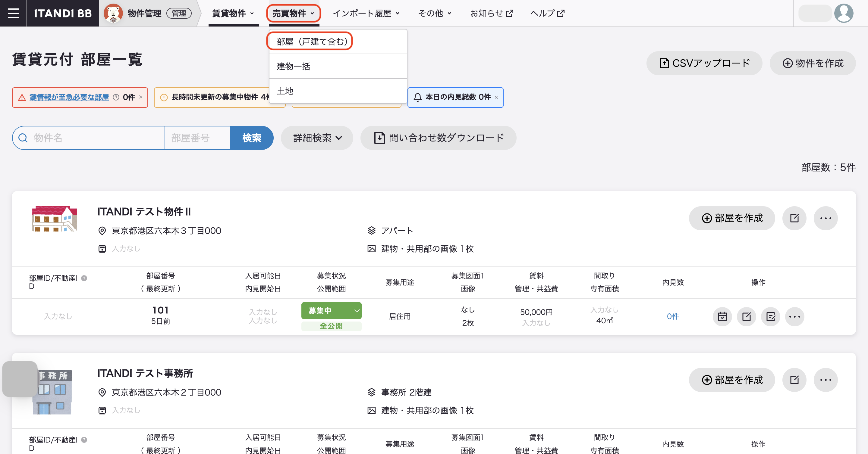Open ヘルプ external link

[547, 13]
